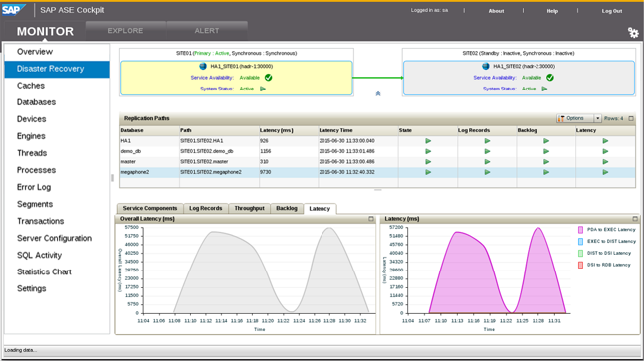Click EXEC to DIST Latency legend swatch
Image resolution: width=644 pixels, height=361 pixels.
580,242
